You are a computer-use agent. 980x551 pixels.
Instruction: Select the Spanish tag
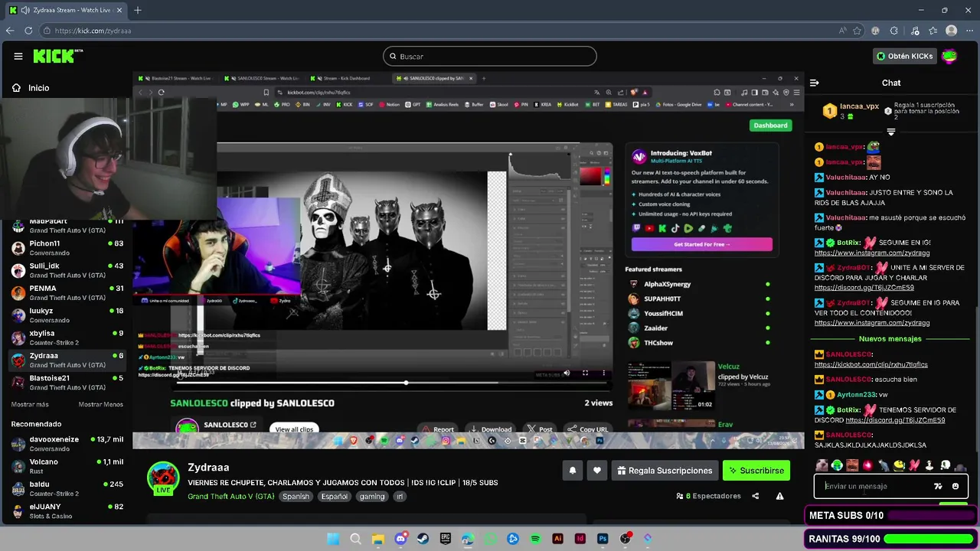point(296,497)
